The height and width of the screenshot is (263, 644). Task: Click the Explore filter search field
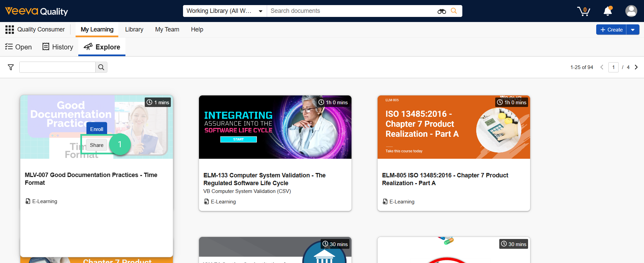click(x=57, y=67)
